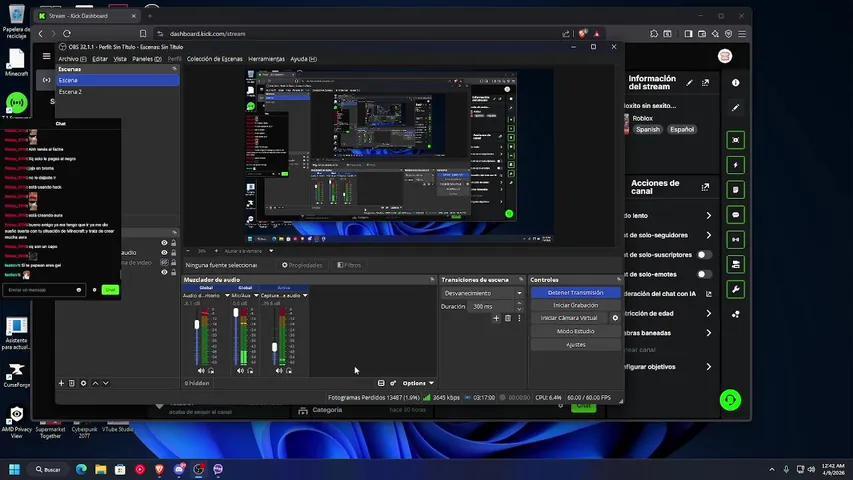
Task: Add a new scene transition with plus icon
Action: pyautogui.click(x=496, y=318)
